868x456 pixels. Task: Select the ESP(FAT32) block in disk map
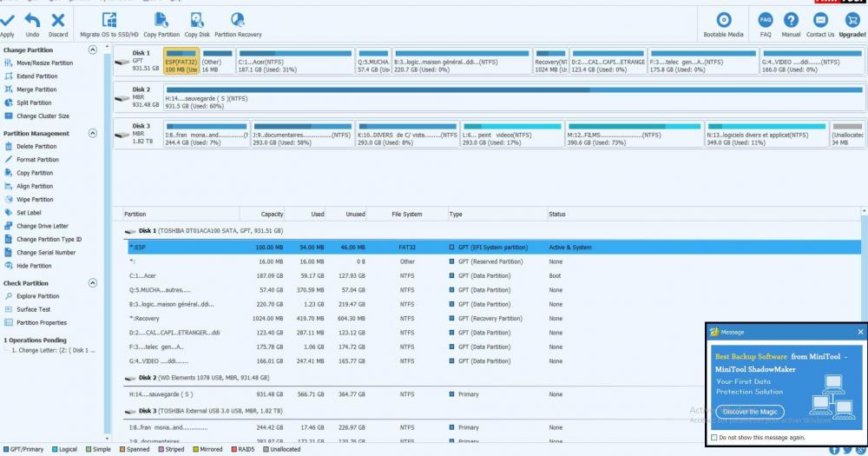pos(181,62)
